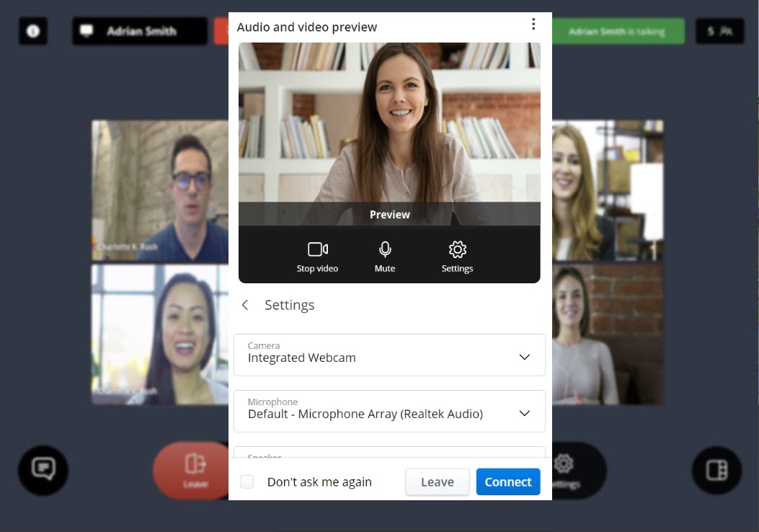The image size is (759, 532).
Task: Click the Adrian Smith name tab at top
Action: coord(140,32)
